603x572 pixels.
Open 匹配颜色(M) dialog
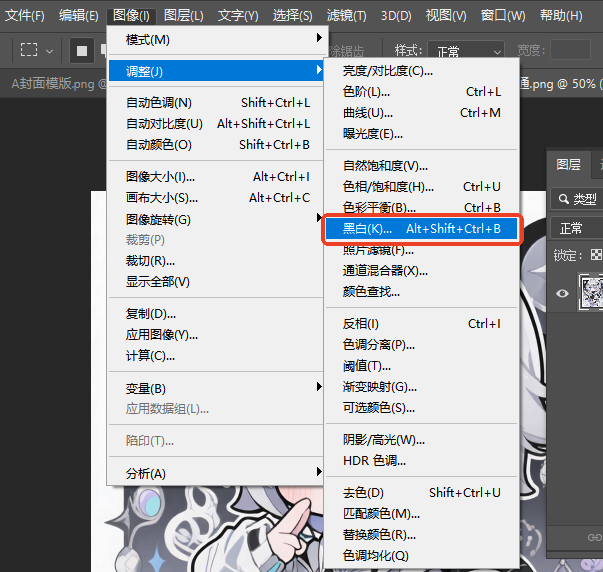coord(421,514)
